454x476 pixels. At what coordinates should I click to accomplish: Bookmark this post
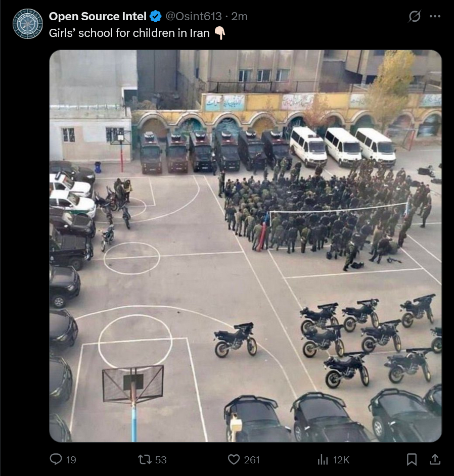(412, 460)
